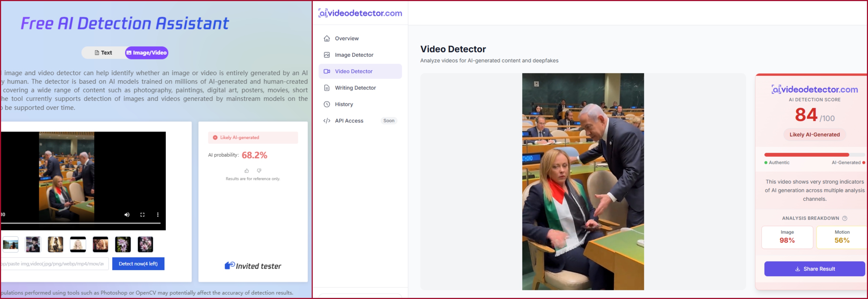
Task: Click the video playback progress bar
Action: tap(81, 223)
